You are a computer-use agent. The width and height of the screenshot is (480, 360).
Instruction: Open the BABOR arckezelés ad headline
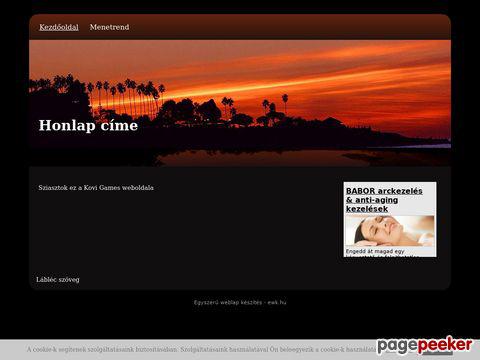pyautogui.click(x=384, y=200)
